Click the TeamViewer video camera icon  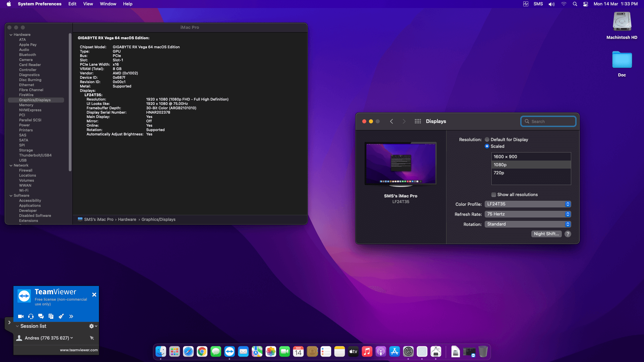click(x=20, y=316)
